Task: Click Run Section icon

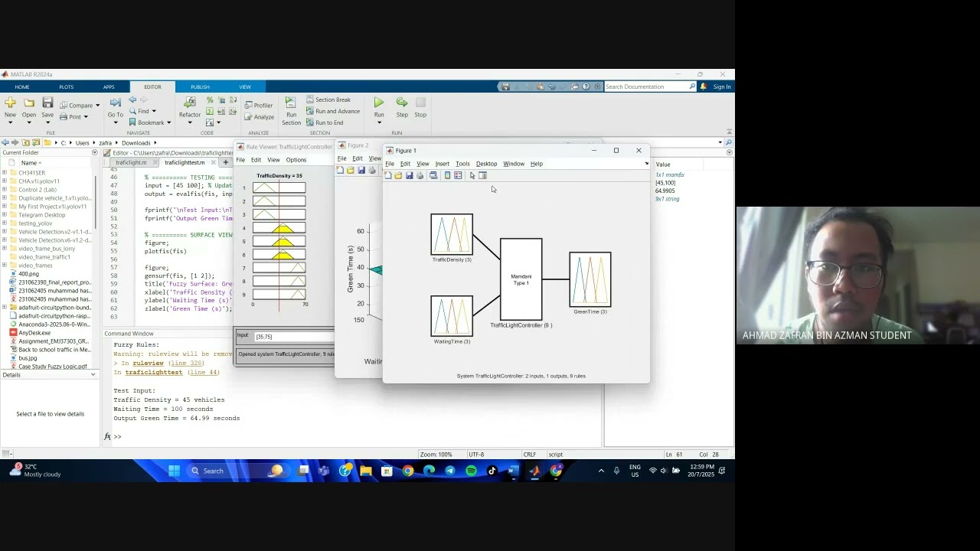Action: tap(291, 103)
